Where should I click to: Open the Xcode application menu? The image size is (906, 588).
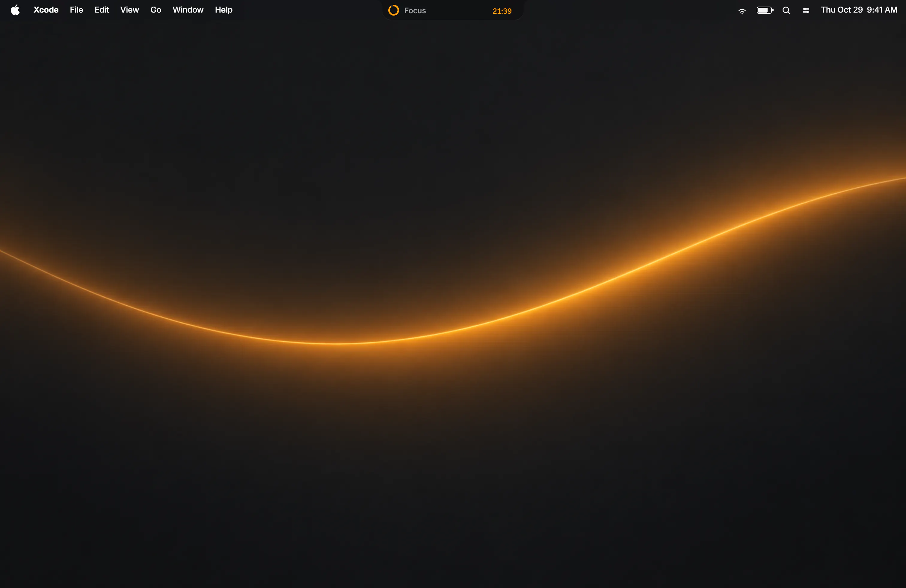[x=46, y=10]
